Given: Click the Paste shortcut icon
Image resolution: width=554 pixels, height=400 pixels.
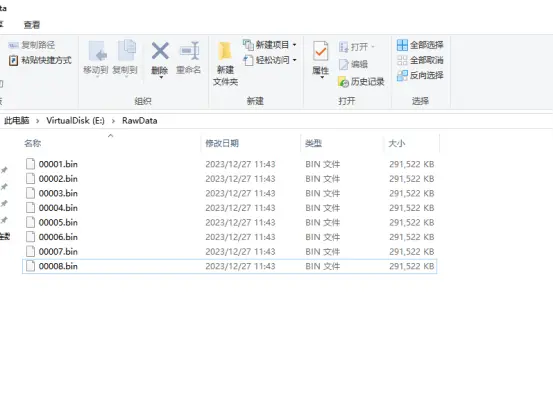Looking at the screenshot, I should [13, 60].
